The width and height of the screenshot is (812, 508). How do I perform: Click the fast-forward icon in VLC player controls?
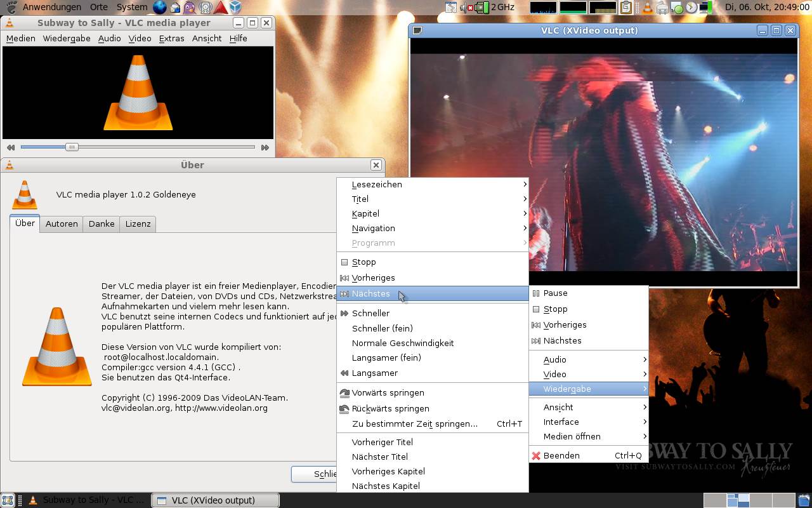click(265, 147)
